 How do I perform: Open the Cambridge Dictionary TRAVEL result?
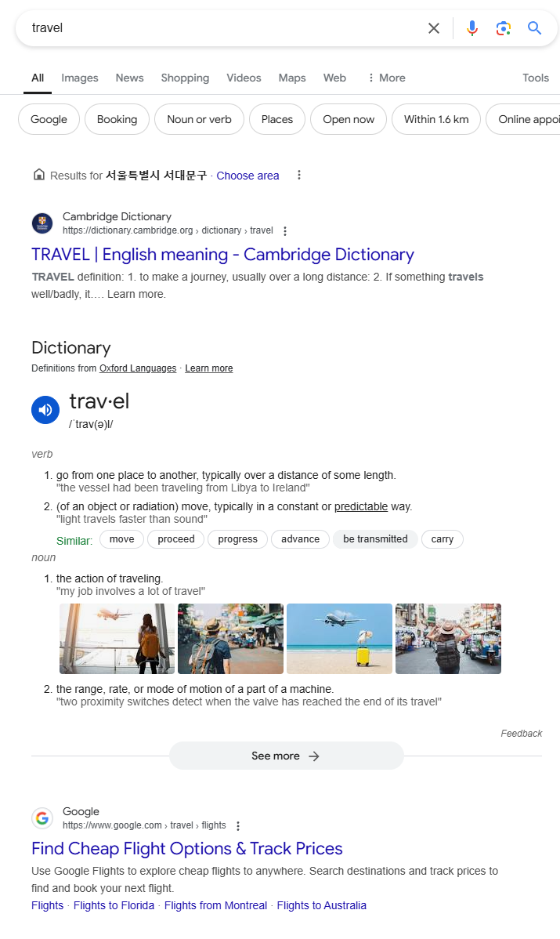click(x=222, y=255)
